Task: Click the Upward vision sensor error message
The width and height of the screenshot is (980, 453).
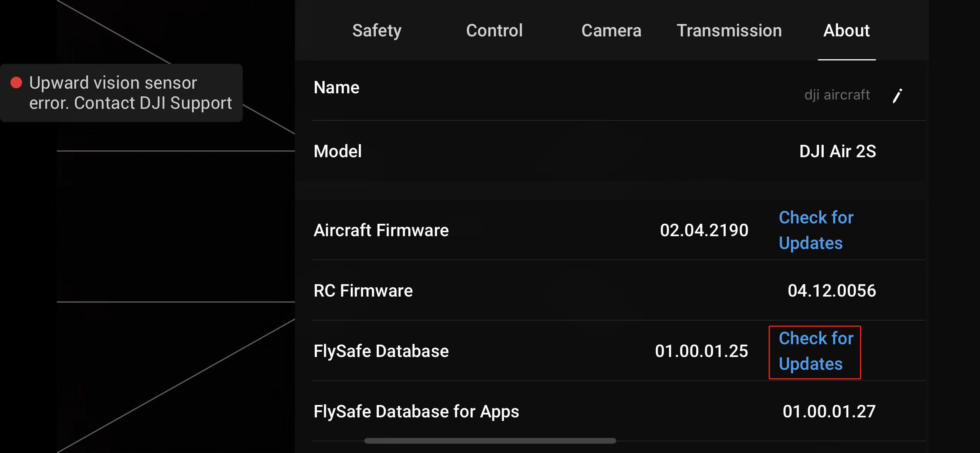Action: 131,93
